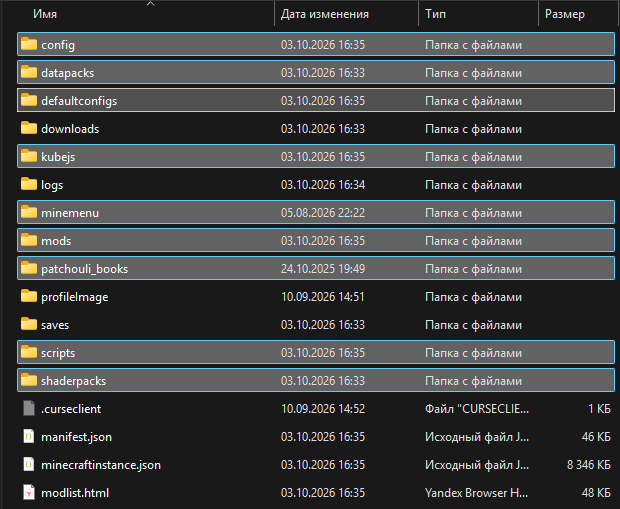620x509 pixels.
Task: Select the minecraftinstance.json file name
Action: coord(101,465)
